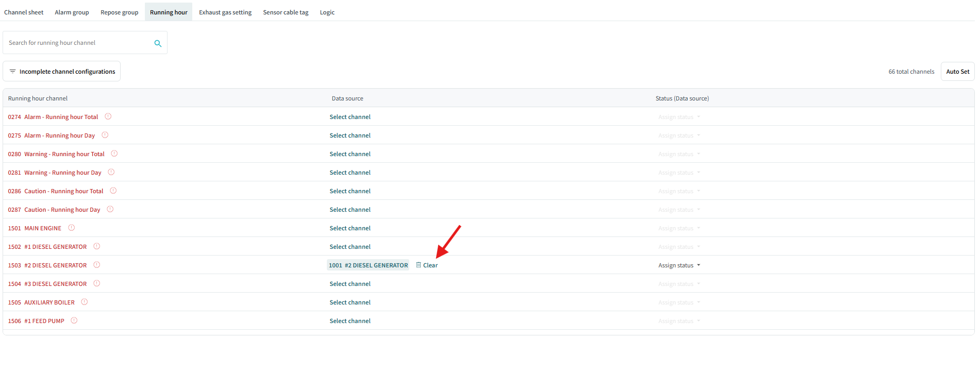Click the warning icon next to 1502 #1 DIESEL GENERATOR

[x=96, y=246]
